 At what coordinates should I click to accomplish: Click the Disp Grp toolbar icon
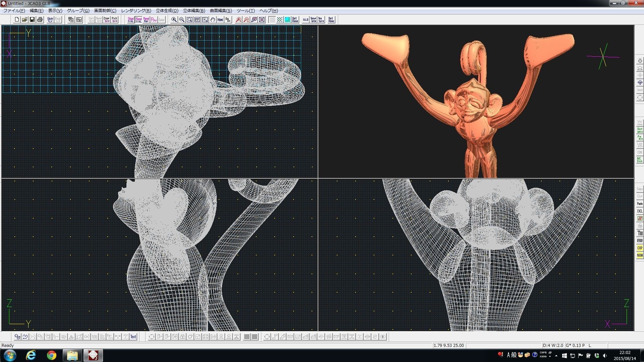(107, 20)
